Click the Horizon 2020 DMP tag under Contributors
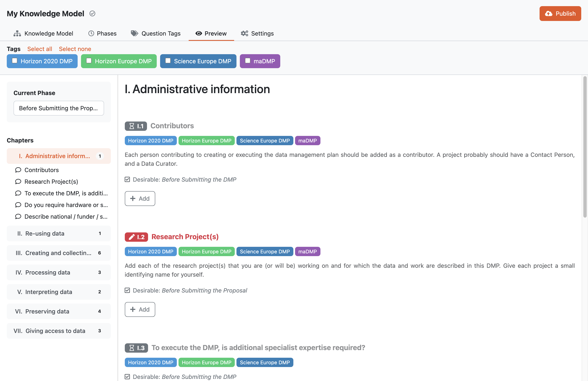 [151, 141]
